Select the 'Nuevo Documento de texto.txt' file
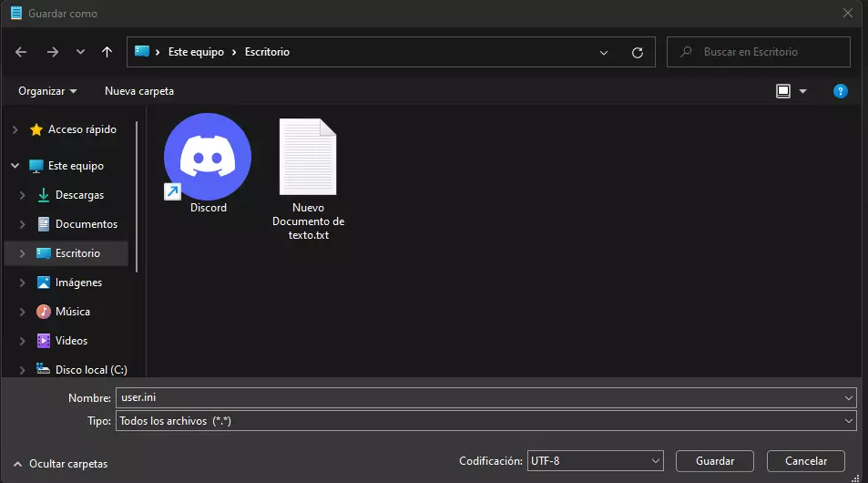Screen dimensions: 868x483 pyautogui.click(x=309, y=180)
